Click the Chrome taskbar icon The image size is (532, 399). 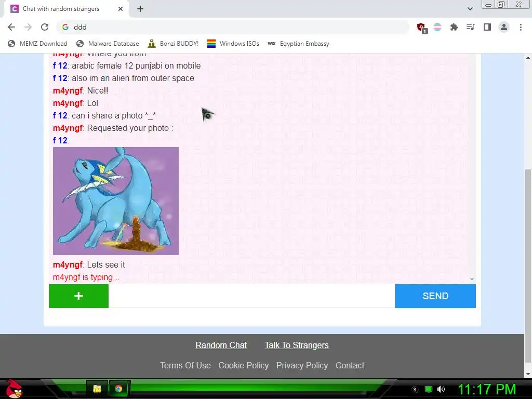[118, 389]
